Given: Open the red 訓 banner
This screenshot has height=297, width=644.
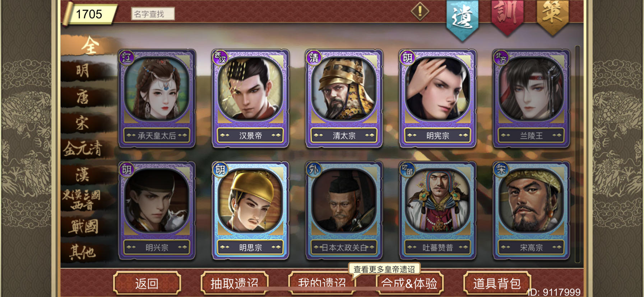Looking at the screenshot, I should (507, 16).
